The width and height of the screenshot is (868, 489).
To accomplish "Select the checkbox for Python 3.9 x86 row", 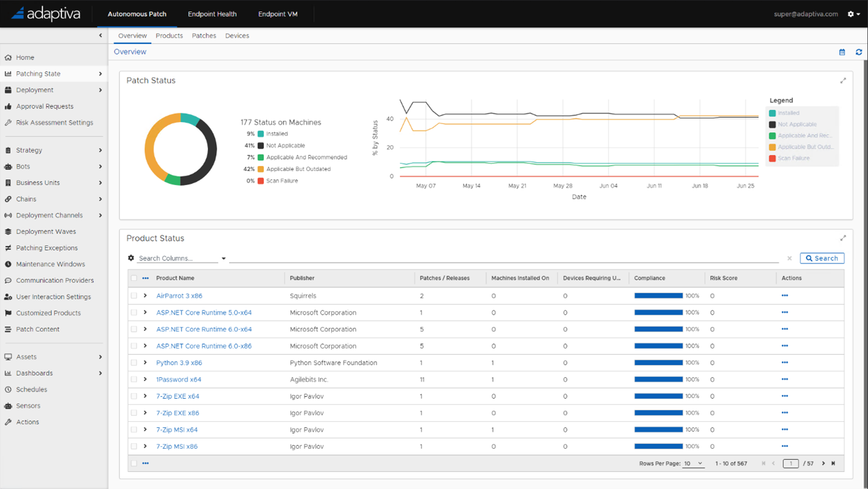I will (135, 362).
